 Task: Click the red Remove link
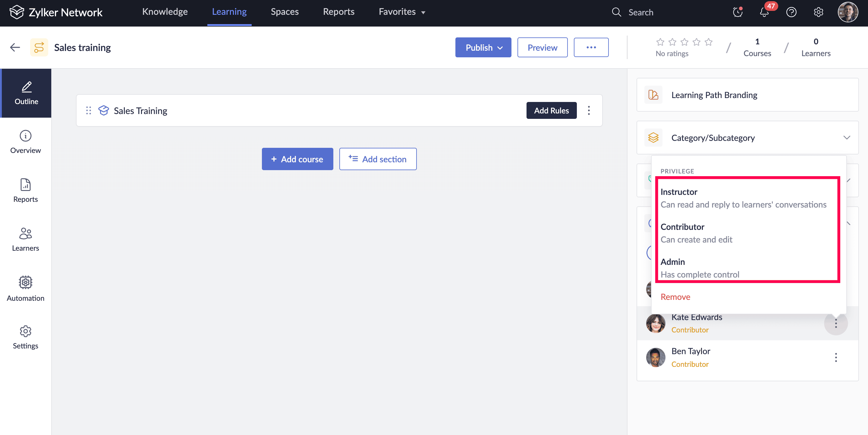coord(675,297)
